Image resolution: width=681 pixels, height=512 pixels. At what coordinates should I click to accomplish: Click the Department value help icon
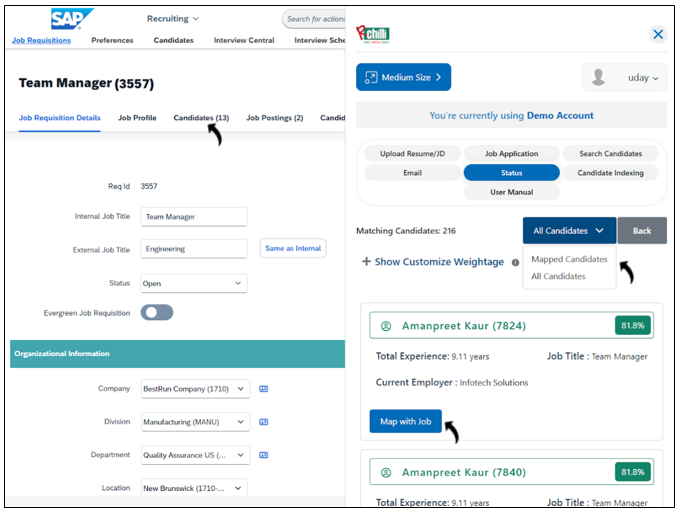coord(264,455)
